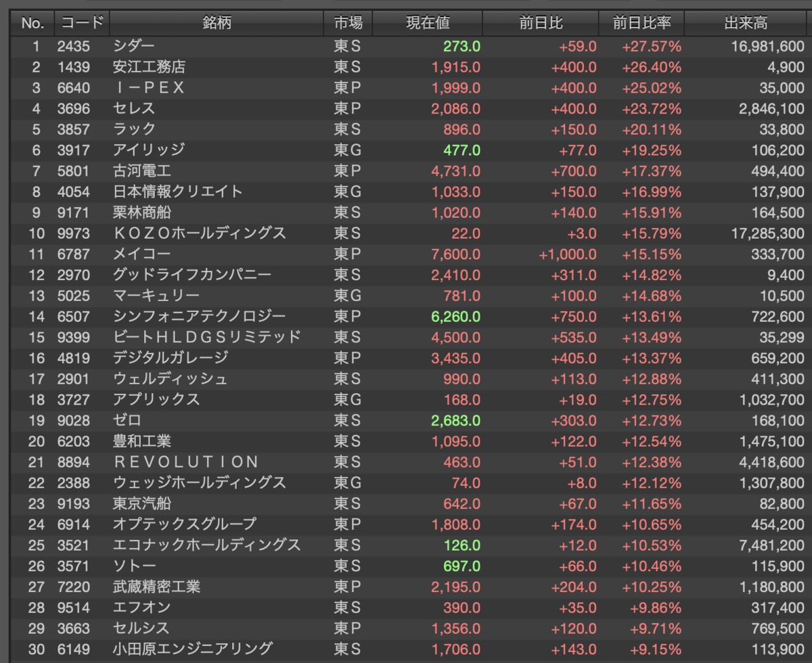Viewport: 812px width, 663px height.
Task: Sort by the No. column header
Action: point(32,23)
